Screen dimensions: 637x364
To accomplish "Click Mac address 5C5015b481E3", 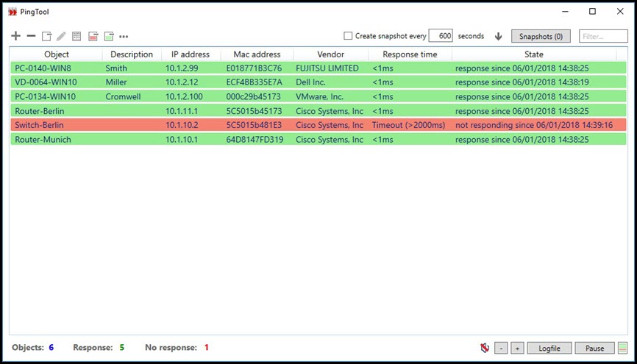I will tap(254, 125).
